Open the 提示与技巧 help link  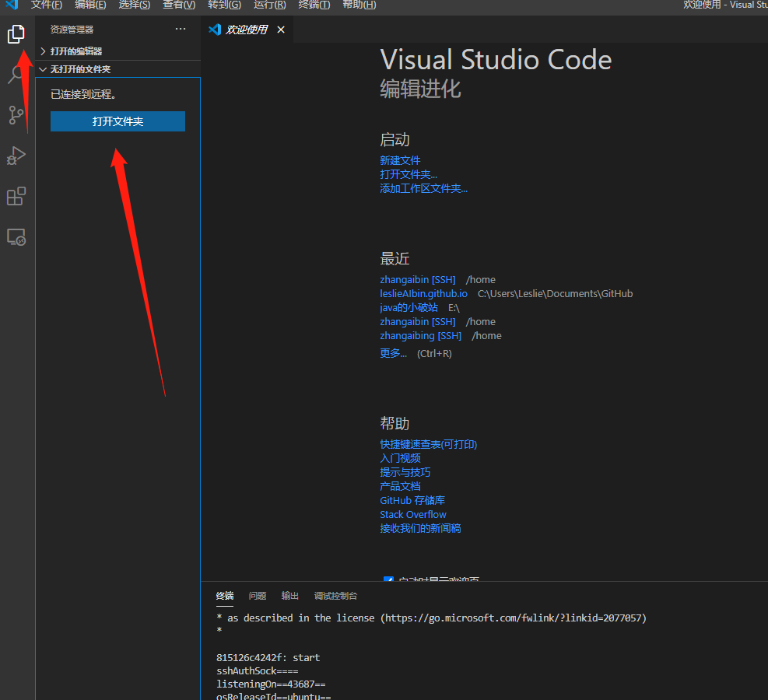405,472
